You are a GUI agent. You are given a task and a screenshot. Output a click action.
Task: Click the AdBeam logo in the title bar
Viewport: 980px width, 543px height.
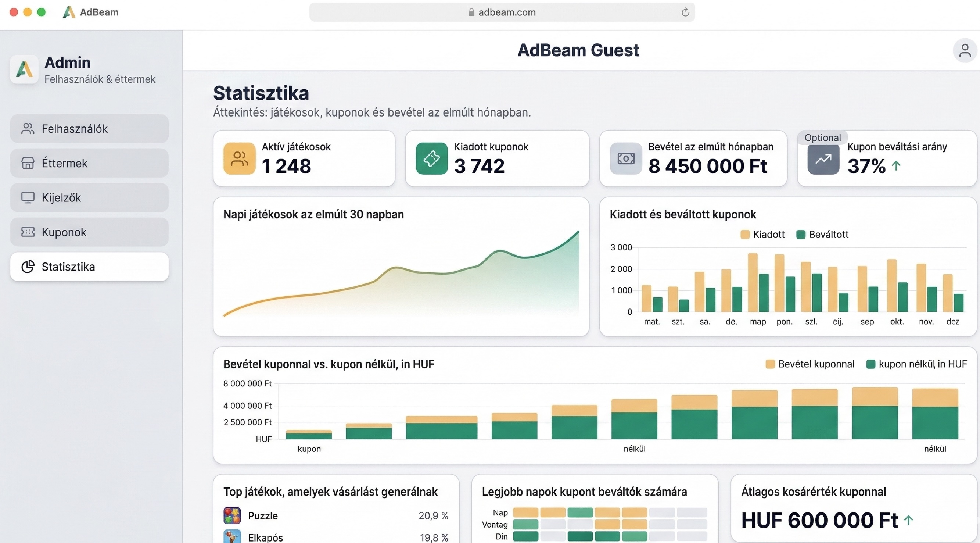click(x=69, y=12)
